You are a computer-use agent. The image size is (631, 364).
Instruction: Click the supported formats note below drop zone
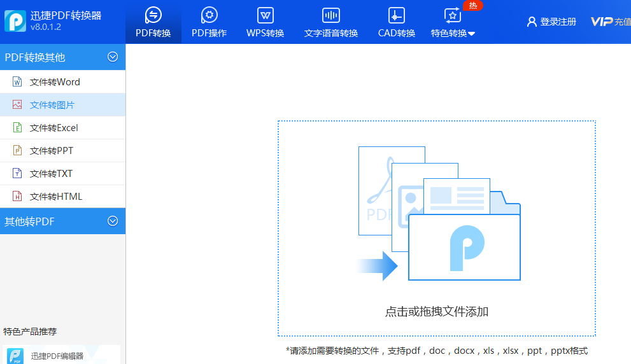click(437, 351)
